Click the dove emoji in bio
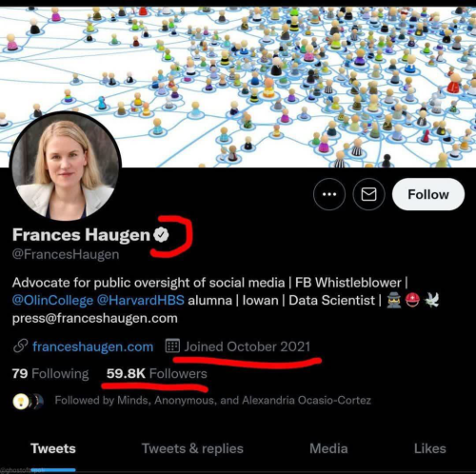This screenshot has width=476, height=474. click(x=431, y=300)
